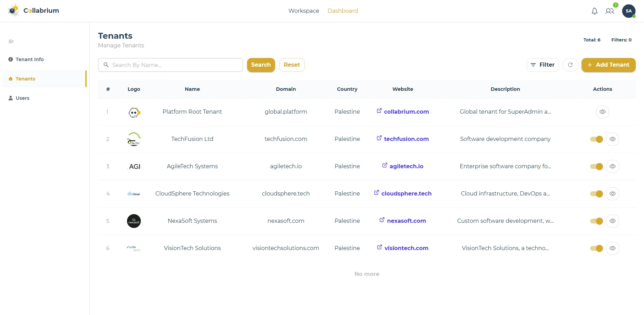Open the collabrium.com website link
The width and height of the screenshot is (644, 315).
point(403,112)
